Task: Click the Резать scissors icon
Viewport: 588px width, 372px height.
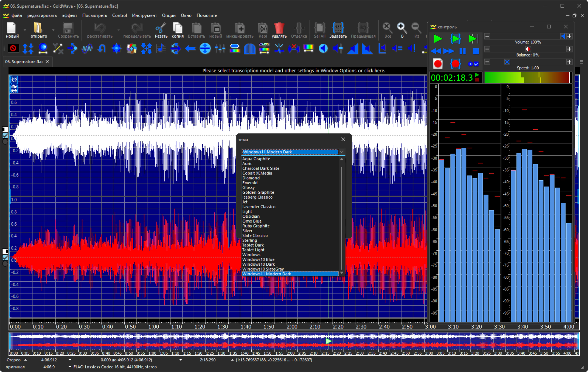Action: (161, 28)
